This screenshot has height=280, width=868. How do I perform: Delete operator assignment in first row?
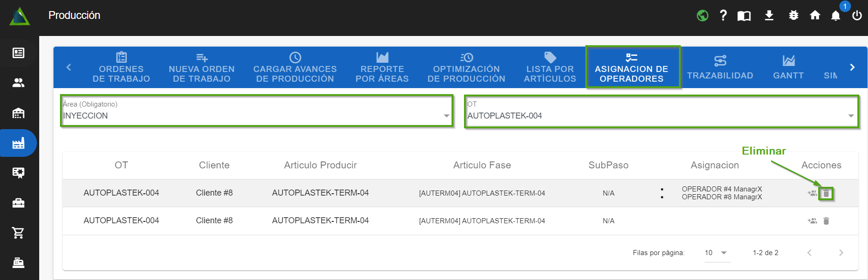click(x=826, y=194)
